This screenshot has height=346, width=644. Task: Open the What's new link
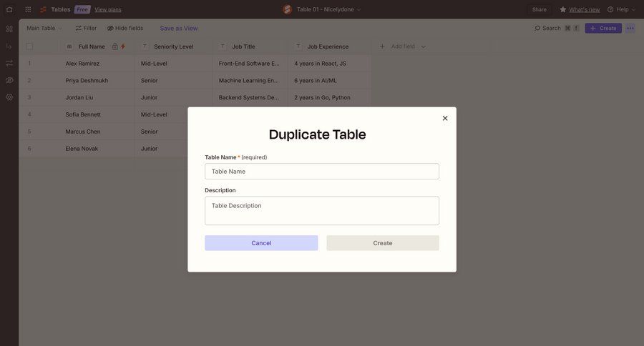click(584, 9)
